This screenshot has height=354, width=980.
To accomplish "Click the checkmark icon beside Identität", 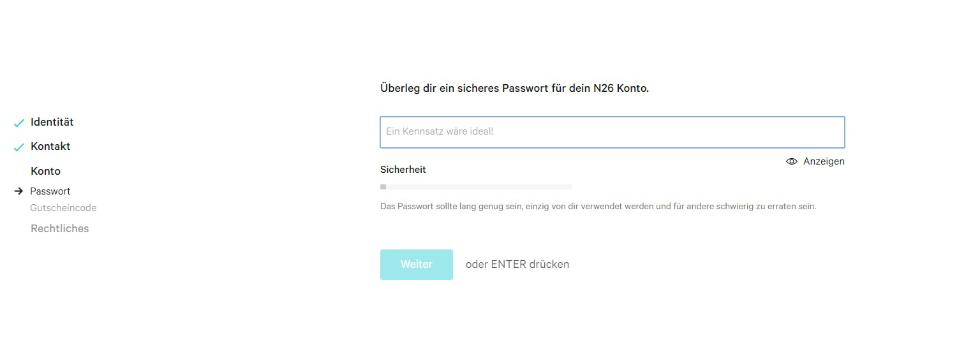I will [x=19, y=123].
